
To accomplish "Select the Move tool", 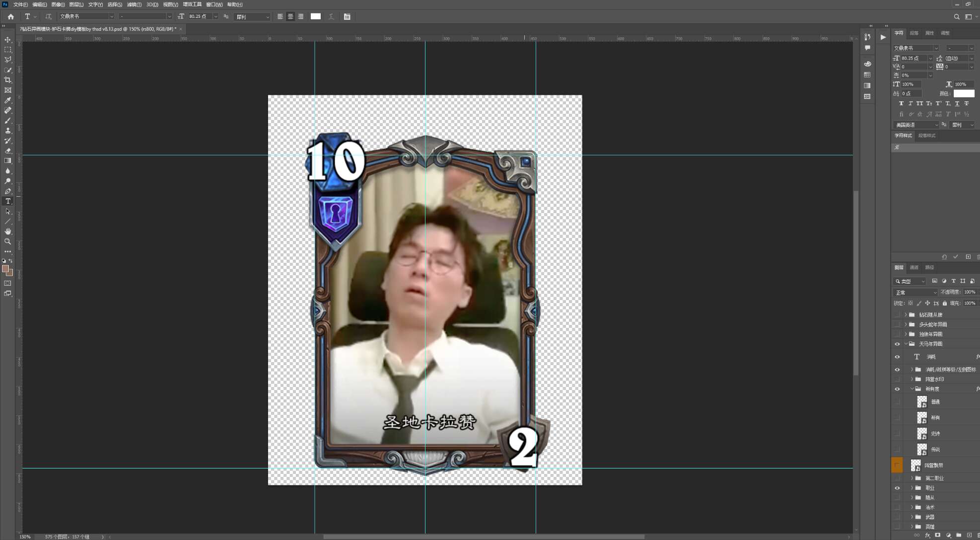I will pyautogui.click(x=7, y=40).
